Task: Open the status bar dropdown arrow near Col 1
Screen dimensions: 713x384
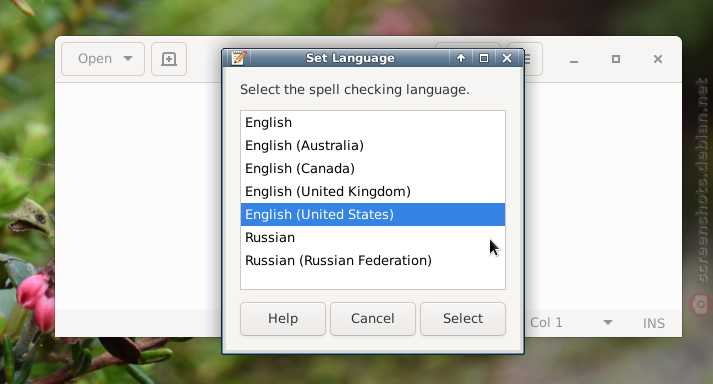Action: 608,323
